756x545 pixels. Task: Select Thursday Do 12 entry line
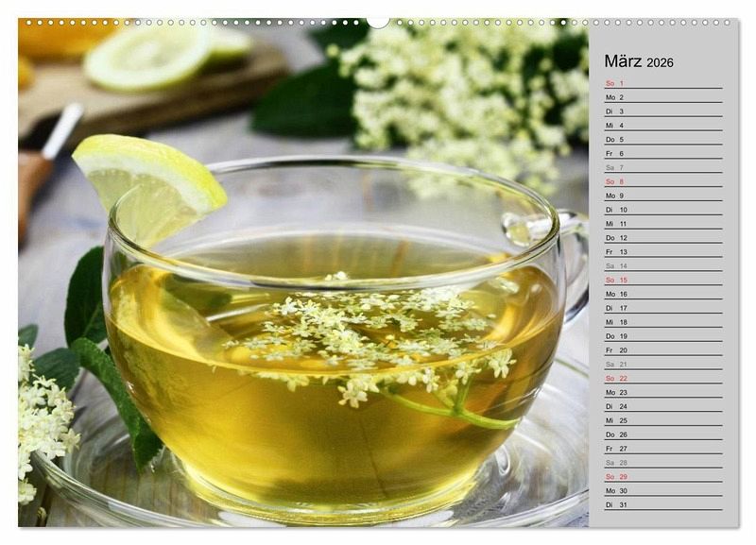[663, 238]
